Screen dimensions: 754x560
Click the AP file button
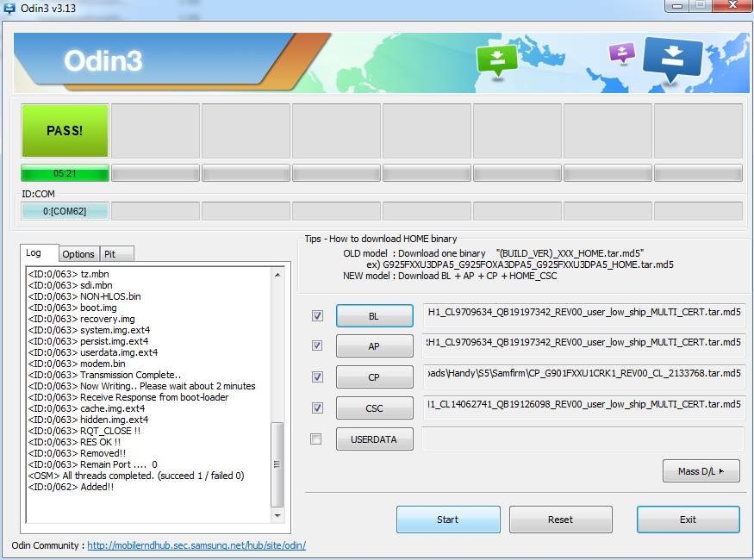374,346
